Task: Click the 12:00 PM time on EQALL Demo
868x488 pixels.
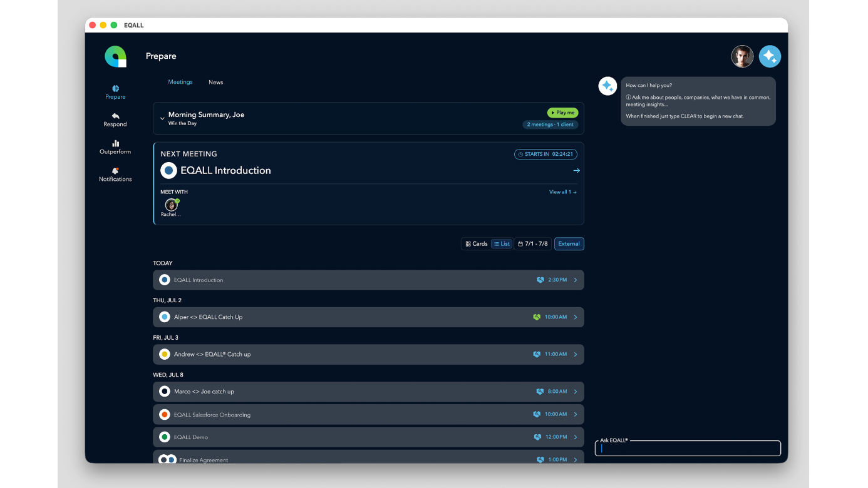Action: coord(556,437)
